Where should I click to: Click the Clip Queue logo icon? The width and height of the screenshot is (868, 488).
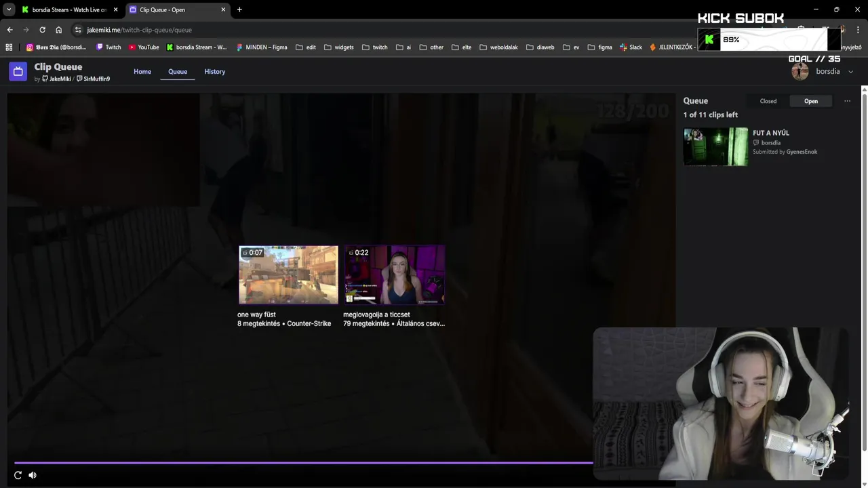(x=18, y=71)
